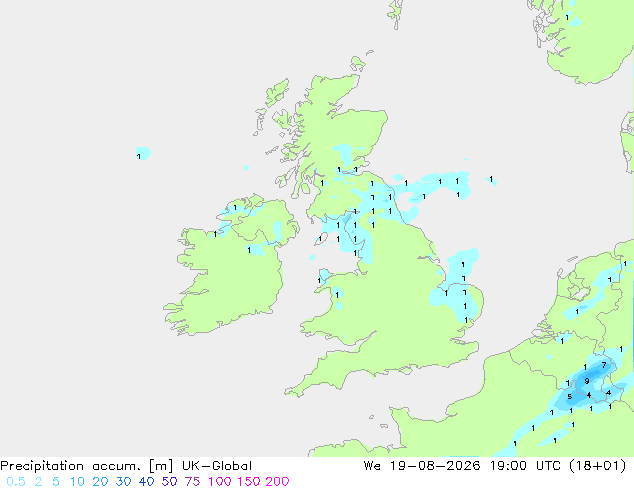The height and width of the screenshot is (490, 634).
Task: Click the value 5 in the dark blue area
Action: pos(570,397)
